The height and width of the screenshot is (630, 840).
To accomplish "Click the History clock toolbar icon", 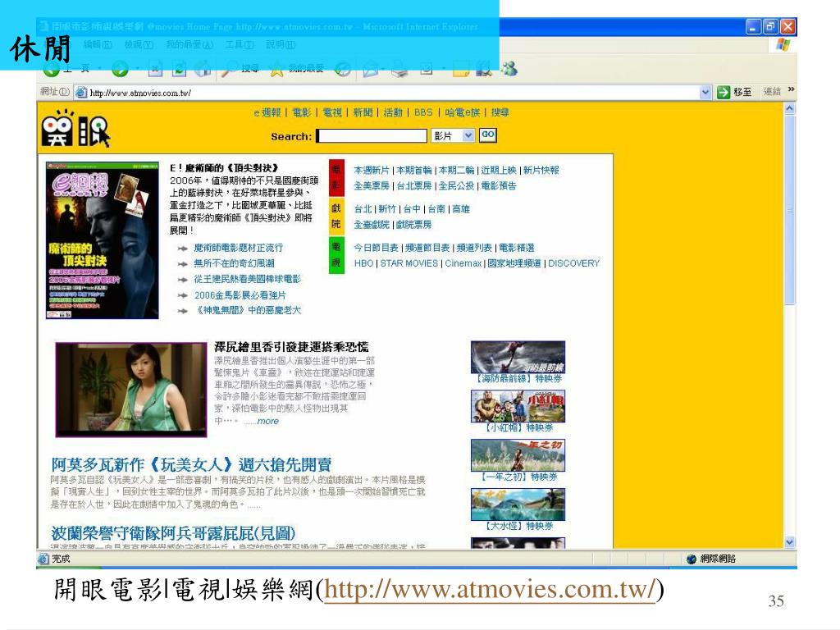I will [343, 69].
